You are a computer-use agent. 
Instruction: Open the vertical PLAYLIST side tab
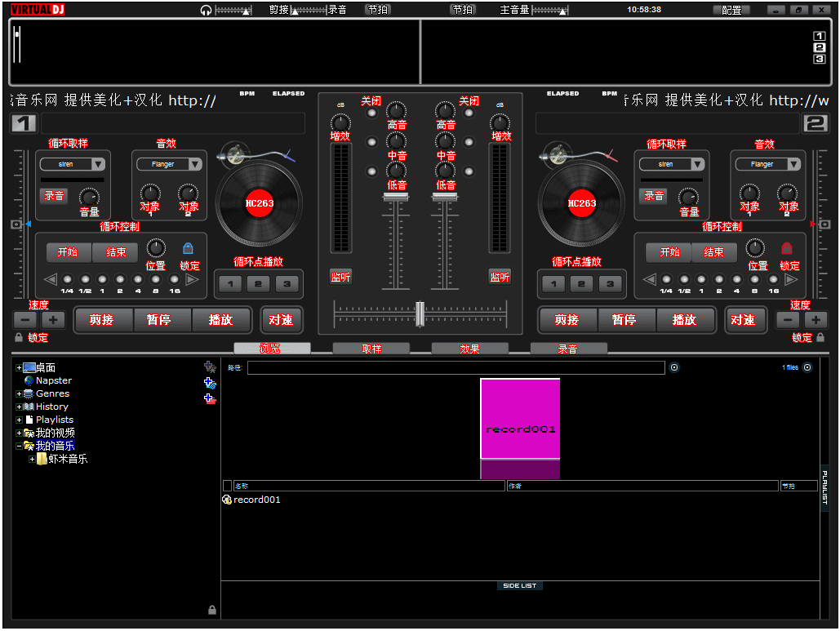[x=825, y=487]
